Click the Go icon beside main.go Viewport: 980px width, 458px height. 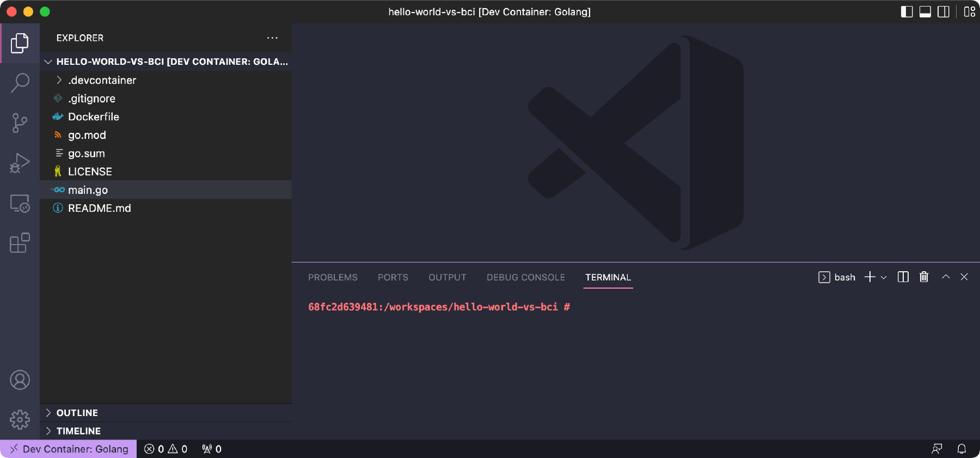point(58,190)
